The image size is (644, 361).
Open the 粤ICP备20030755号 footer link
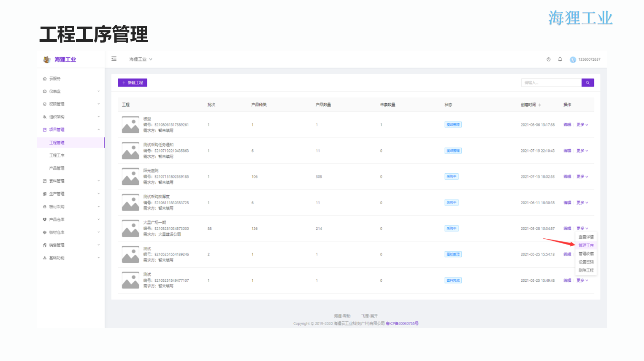coord(402,323)
